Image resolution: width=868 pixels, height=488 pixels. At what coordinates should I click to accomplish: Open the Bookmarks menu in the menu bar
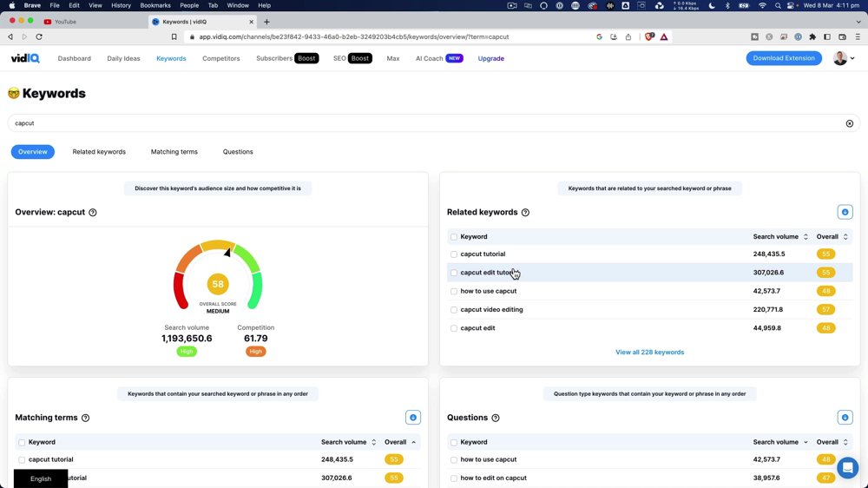coord(155,5)
